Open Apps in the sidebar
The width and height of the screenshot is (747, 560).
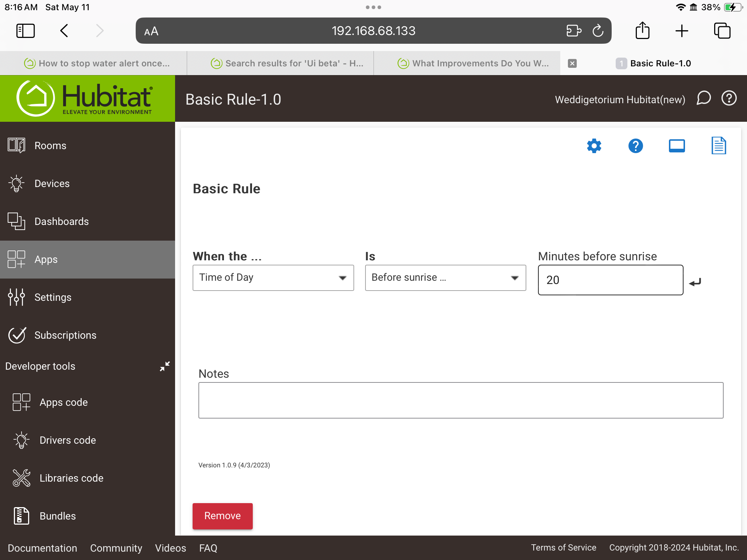[x=88, y=259]
